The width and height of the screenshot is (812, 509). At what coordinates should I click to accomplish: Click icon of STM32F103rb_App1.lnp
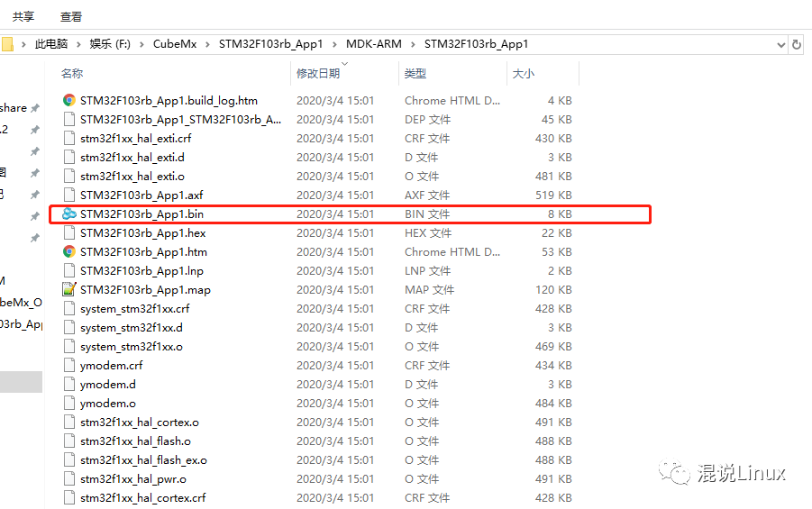tap(68, 271)
